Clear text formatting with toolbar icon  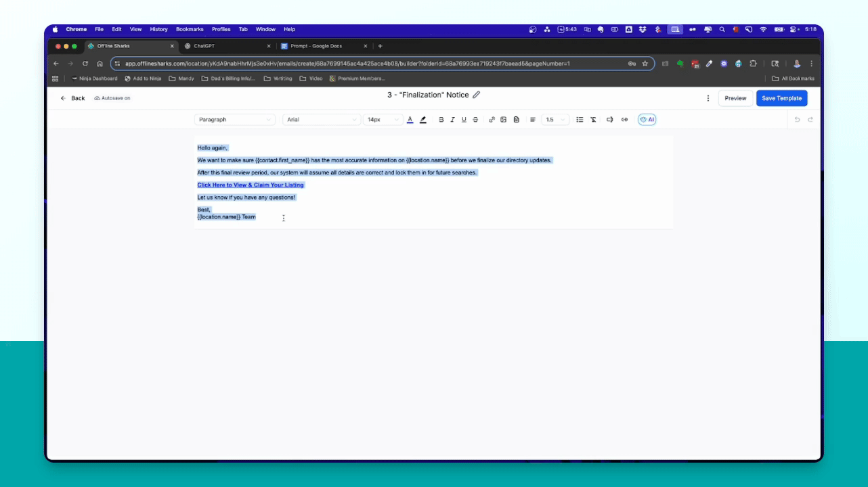click(x=593, y=120)
